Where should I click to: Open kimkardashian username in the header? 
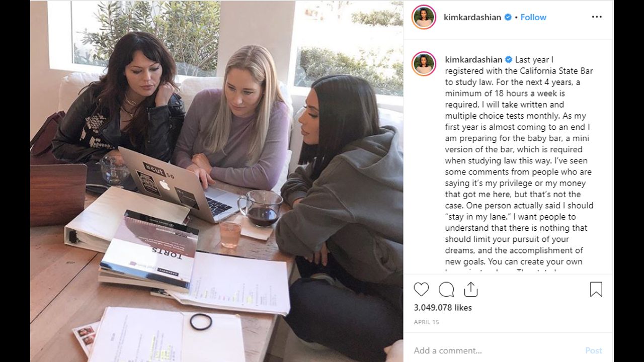pyautogui.click(x=472, y=17)
